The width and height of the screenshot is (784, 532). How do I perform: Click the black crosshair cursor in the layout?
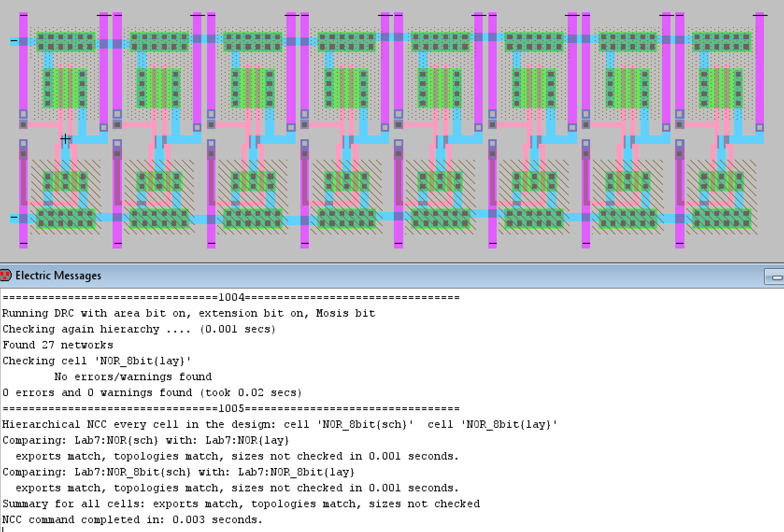[x=65, y=139]
